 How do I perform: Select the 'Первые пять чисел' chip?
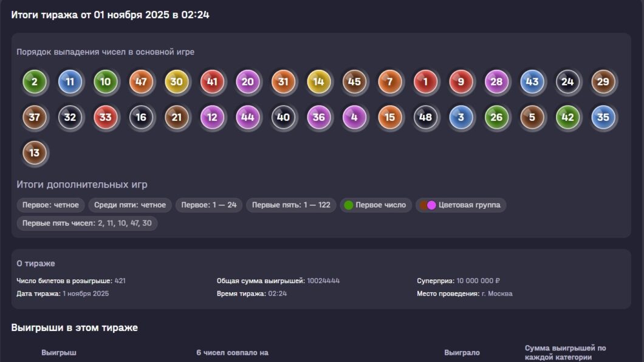pyautogui.click(x=87, y=224)
